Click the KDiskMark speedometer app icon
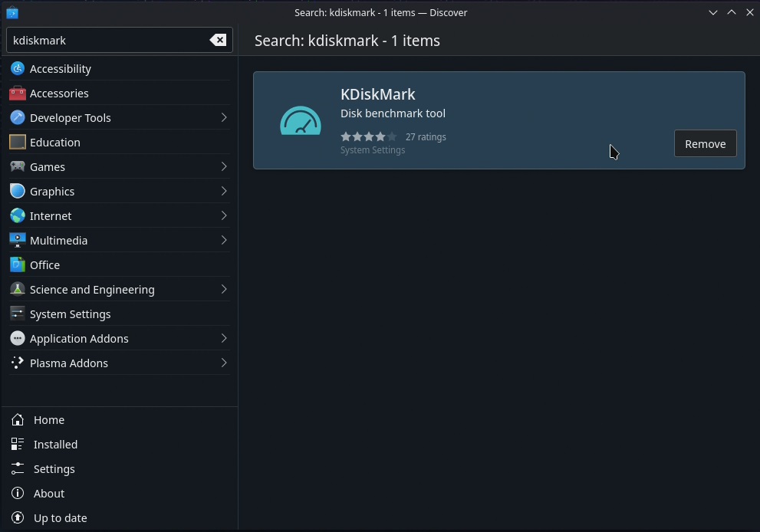Viewport: 760px width, 532px height. tap(301, 120)
